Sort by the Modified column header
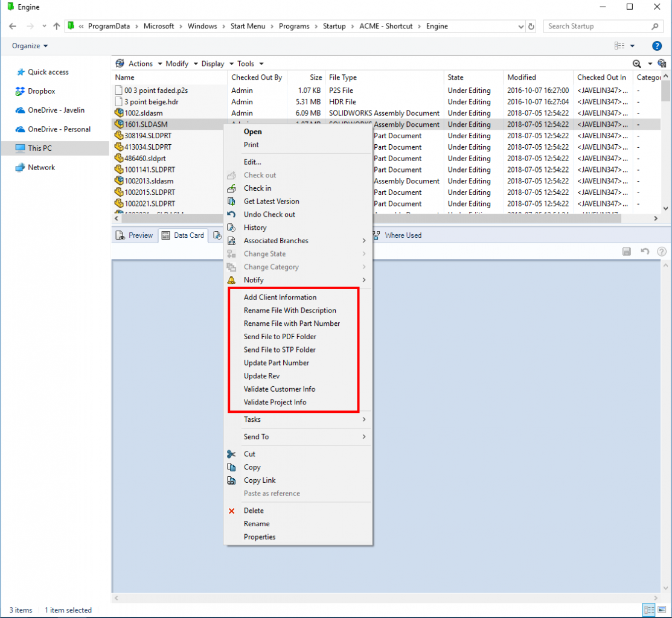 [x=539, y=77]
